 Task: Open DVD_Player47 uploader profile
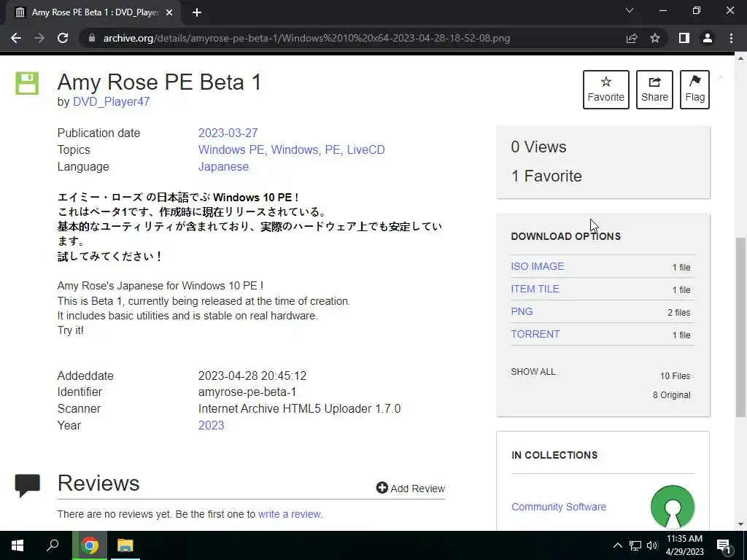111,101
